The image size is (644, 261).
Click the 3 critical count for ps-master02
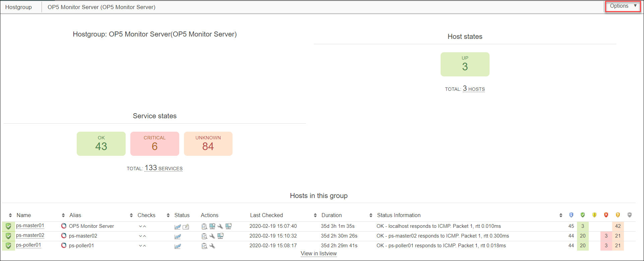click(606, 236)
